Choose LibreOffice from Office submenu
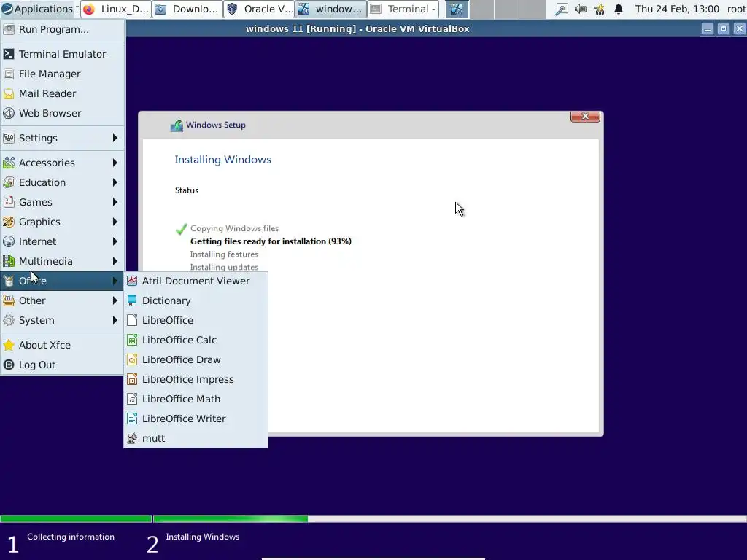This screenshot has width=747, height=560. [196, 321]
